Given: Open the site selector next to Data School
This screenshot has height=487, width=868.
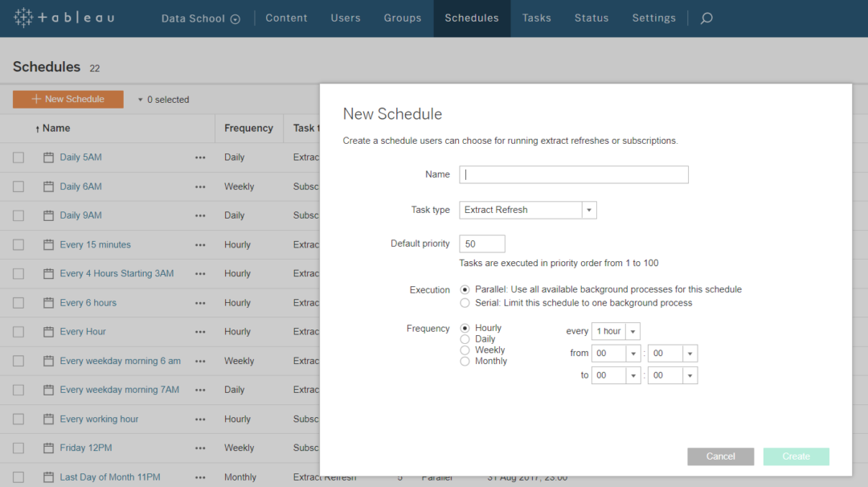Looking at the screenshot, I should click(x=234, y=18).
